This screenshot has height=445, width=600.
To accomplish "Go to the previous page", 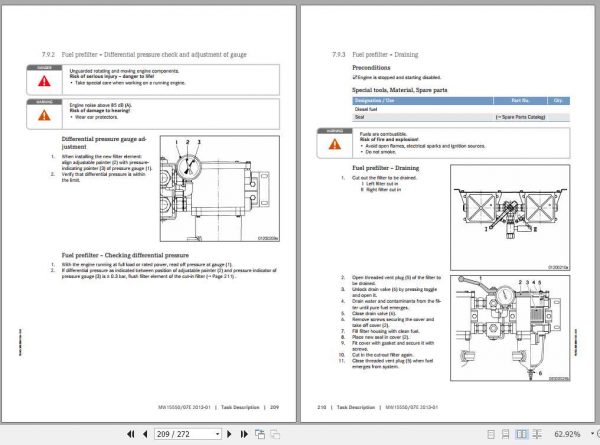I will click(x=145, y=434).
